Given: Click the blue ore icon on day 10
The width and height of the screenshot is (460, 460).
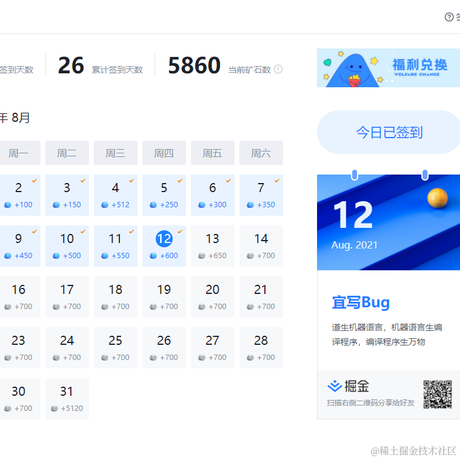Looking at the screenshot, I should pos(56,256).
